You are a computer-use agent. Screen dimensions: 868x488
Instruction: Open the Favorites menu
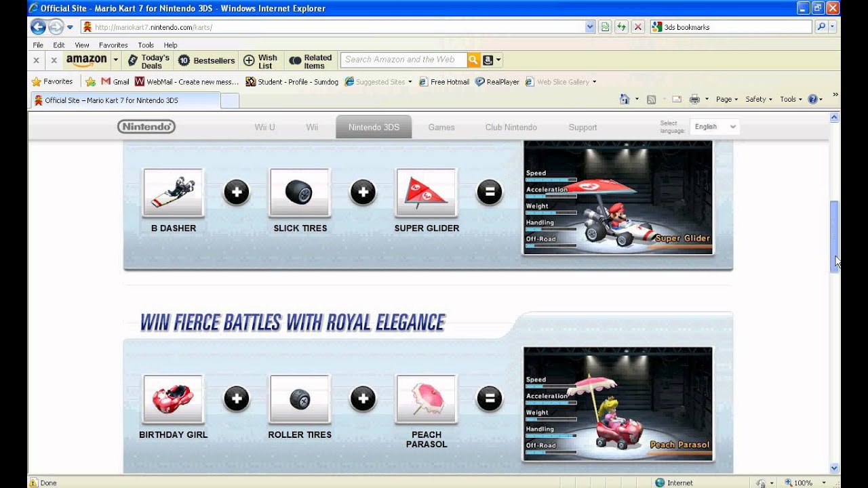click(x=113, y=45)
